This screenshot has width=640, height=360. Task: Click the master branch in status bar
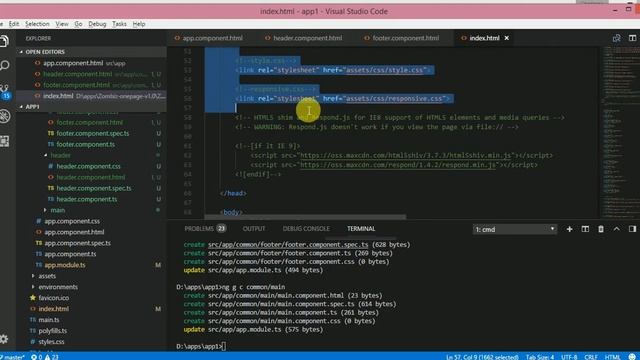(13, 357)
